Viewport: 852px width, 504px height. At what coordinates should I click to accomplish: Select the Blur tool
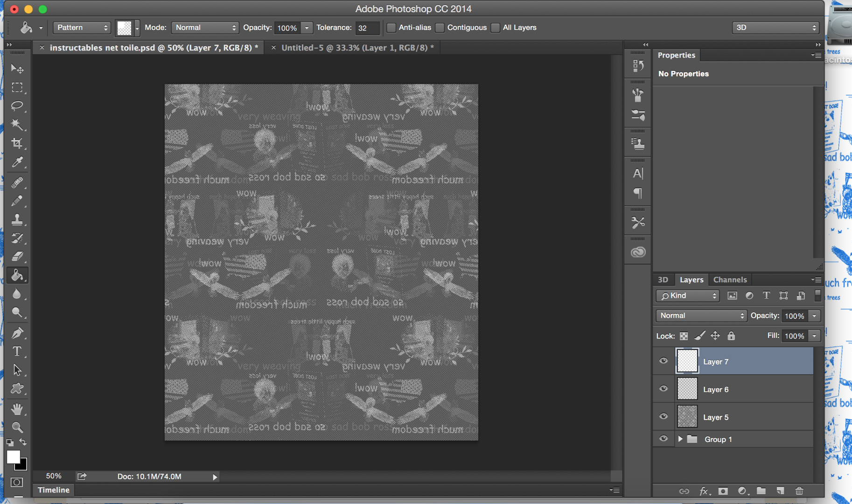[x=17, y=294]
